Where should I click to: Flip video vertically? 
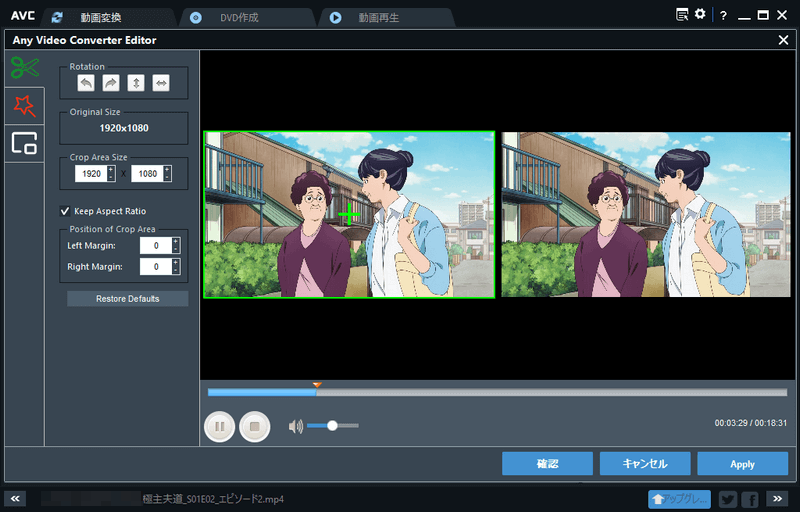(x=136, y=83)
